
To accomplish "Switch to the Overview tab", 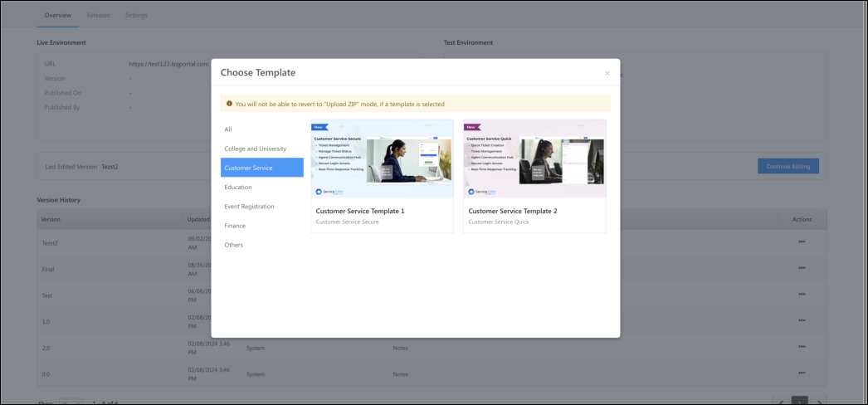I will (x=57, y=15).
